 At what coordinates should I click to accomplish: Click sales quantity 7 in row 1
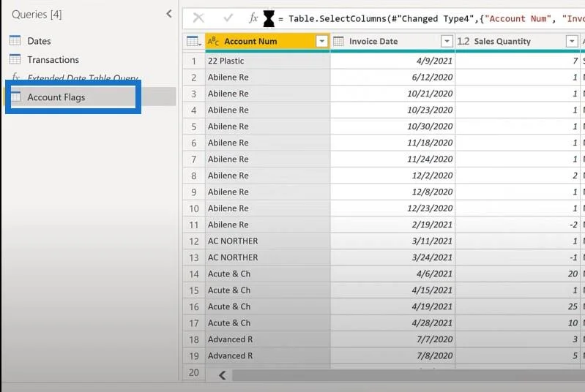(x=518, y=61)
